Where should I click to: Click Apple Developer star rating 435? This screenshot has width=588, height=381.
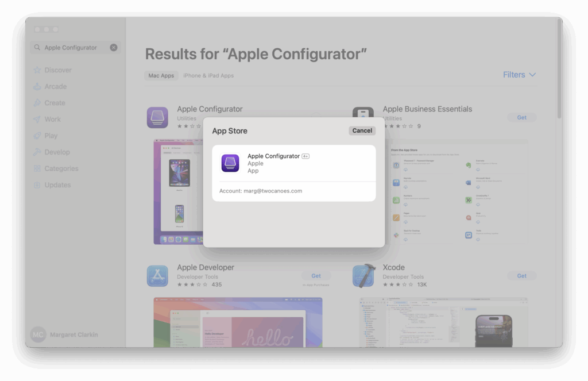(x=199, y=284)
